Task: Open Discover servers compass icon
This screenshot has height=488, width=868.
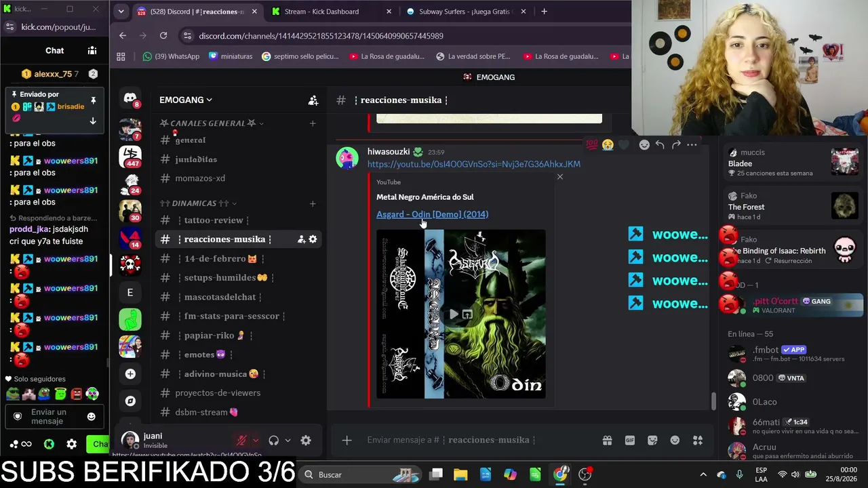Action: click(x=130, y=401)
